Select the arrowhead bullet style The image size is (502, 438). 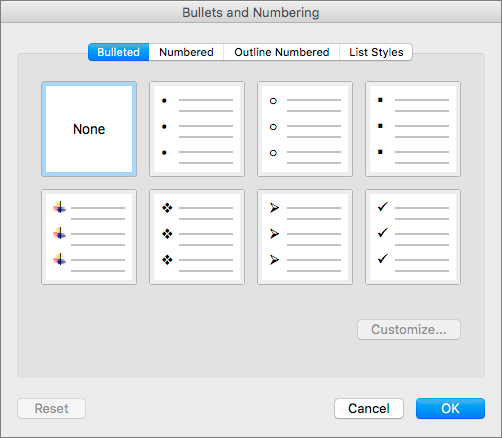point(305,237)
